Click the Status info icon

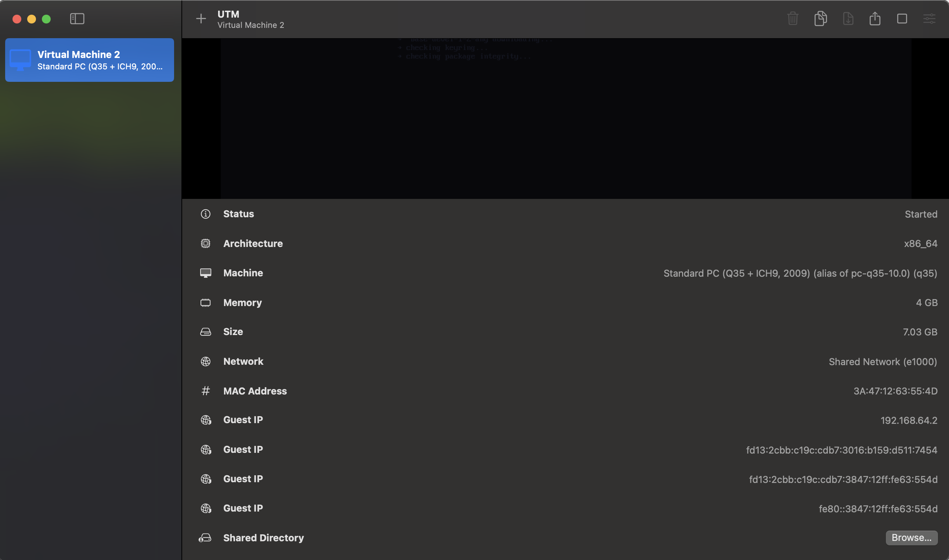point(205,214)
